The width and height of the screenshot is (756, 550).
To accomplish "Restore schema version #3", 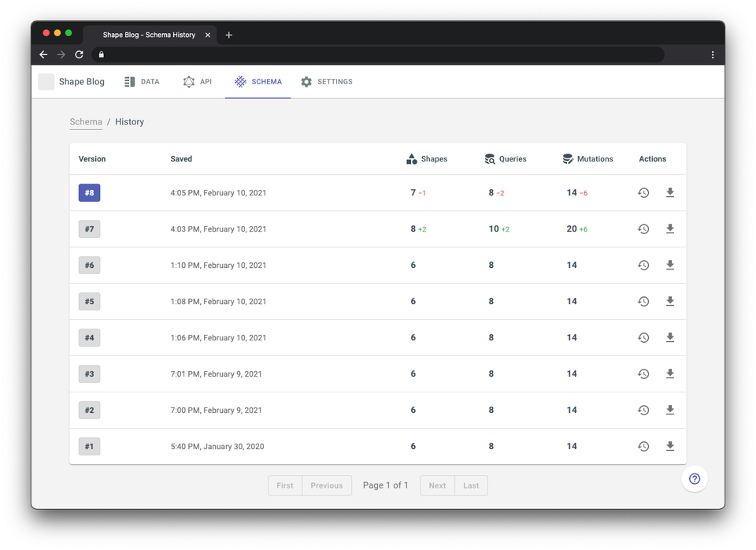I will (643, 373).
